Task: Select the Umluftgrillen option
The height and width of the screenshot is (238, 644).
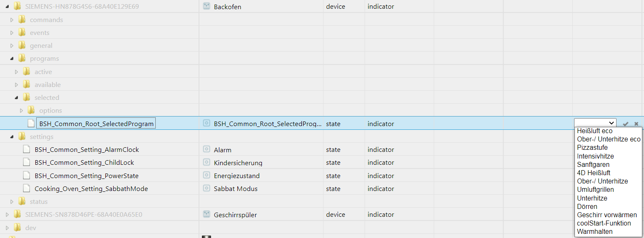Action: coord(595,189)
